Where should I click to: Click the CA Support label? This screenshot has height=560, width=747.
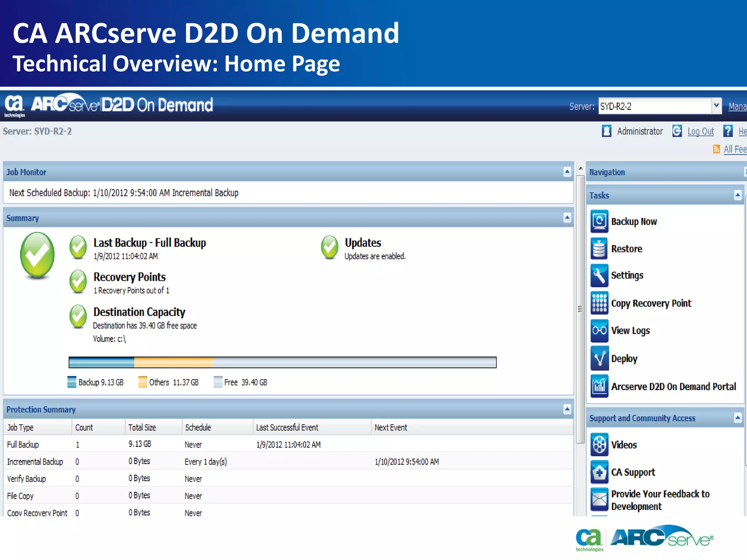(633, 472)
